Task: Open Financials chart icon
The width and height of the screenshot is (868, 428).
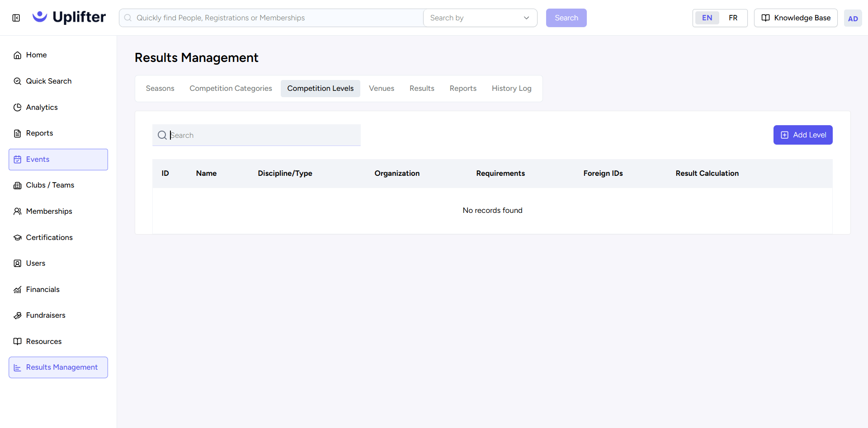Action: point(18,289)
